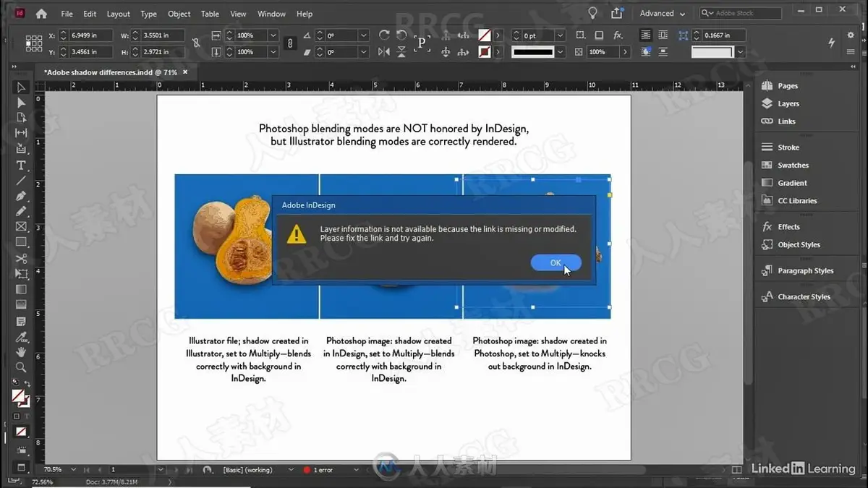The image size is (868, 488).
Task: Open the Layout menu
Action: pyautogui.click(x=119, y=14)
